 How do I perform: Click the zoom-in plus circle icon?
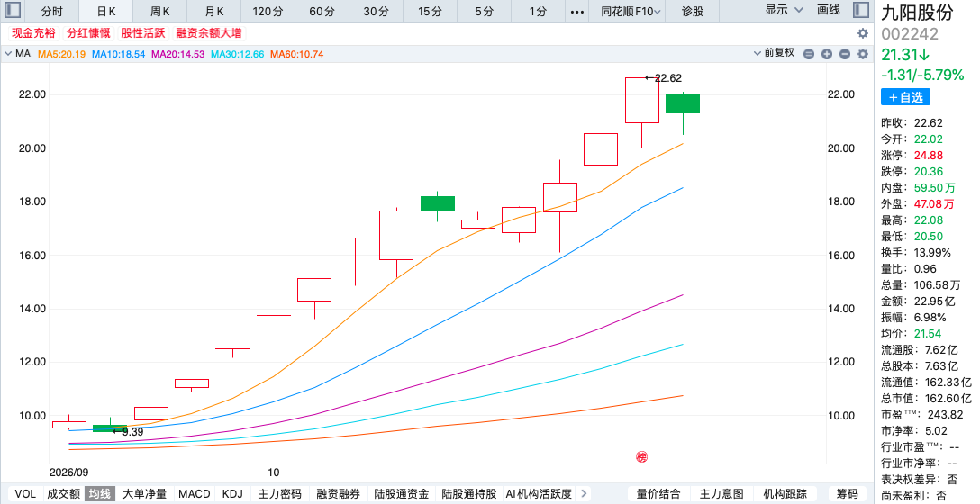[827, 54]
